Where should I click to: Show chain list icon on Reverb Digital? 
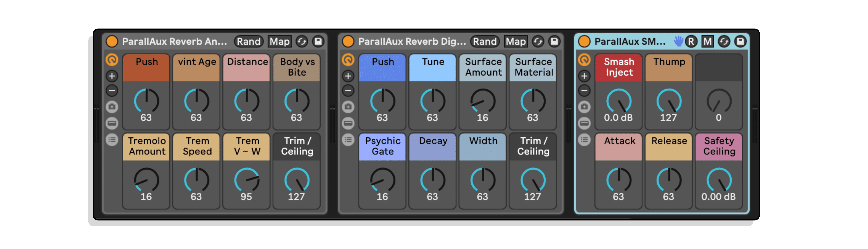pyautogui.click(x=348, y=123)
